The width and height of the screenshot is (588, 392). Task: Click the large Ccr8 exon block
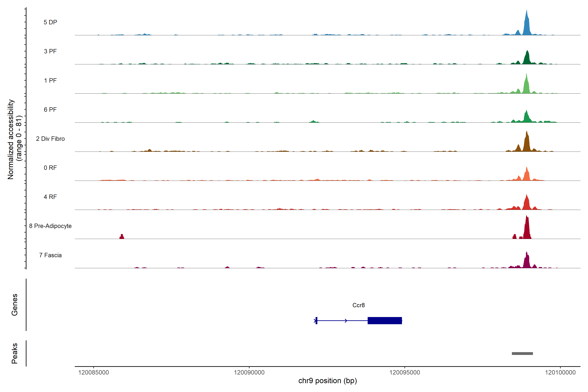tap(384, 320)
